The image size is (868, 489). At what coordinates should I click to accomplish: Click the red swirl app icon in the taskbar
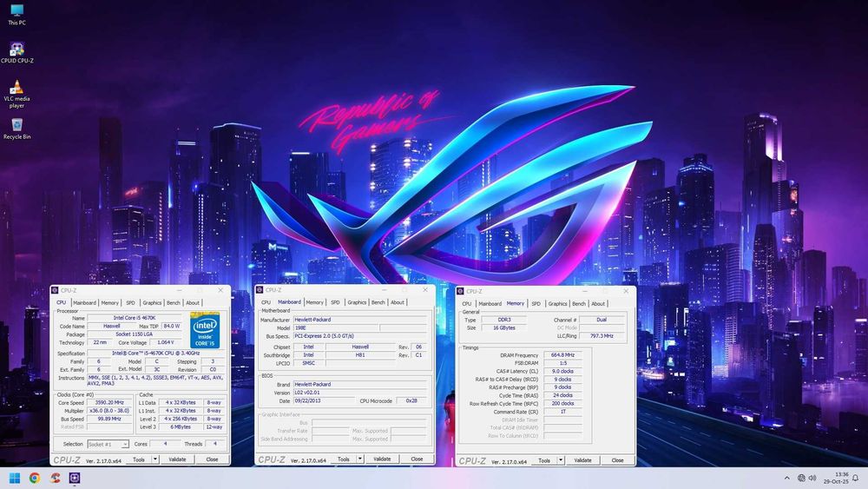click(x=55, y=478)
